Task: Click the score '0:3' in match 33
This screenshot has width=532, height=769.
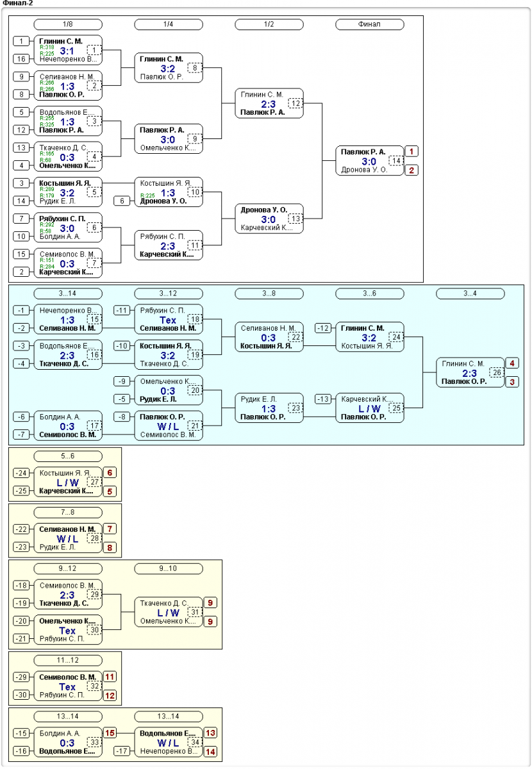Action: coord(67,742)
